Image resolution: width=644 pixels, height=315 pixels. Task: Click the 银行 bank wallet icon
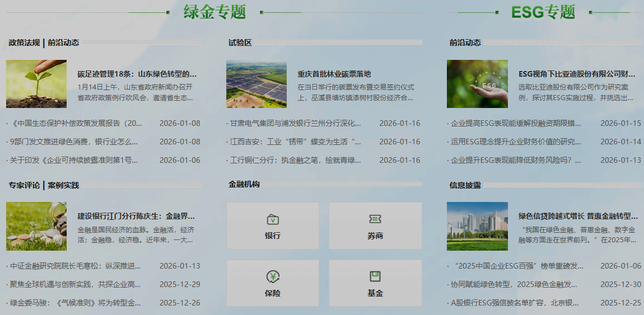pyautogui.click(x=273, y=219)
